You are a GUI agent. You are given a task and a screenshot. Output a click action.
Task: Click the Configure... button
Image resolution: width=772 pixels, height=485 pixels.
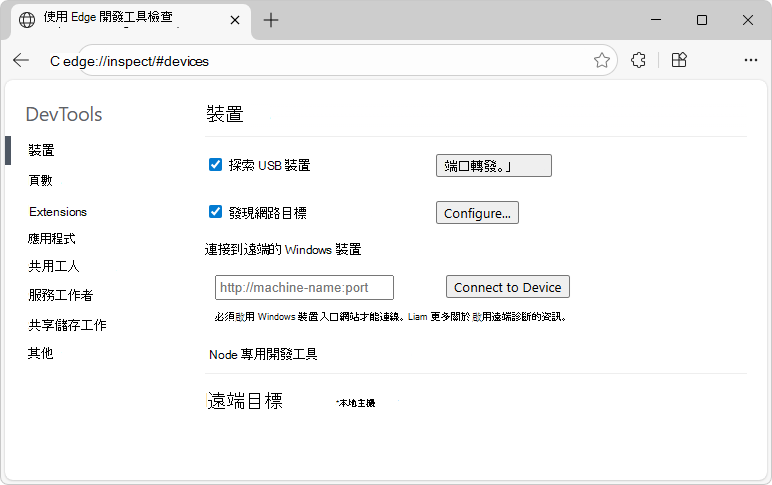[x=477, y=213]
